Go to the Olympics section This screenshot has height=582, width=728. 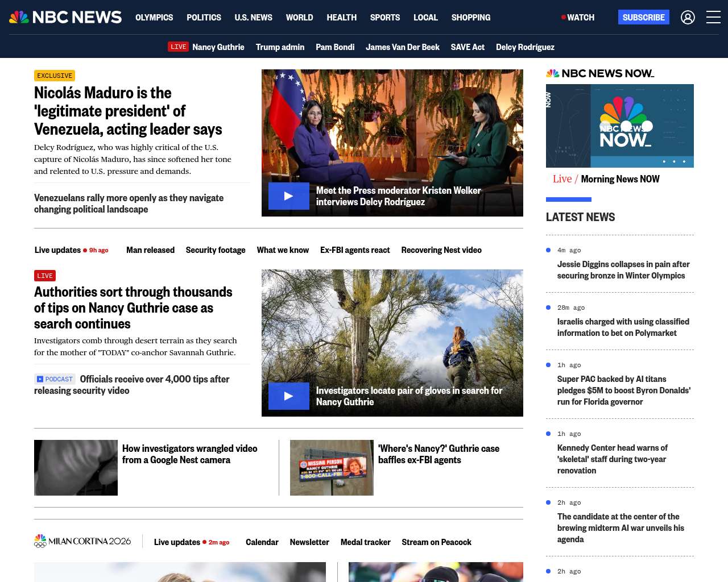tap(154, 18)
